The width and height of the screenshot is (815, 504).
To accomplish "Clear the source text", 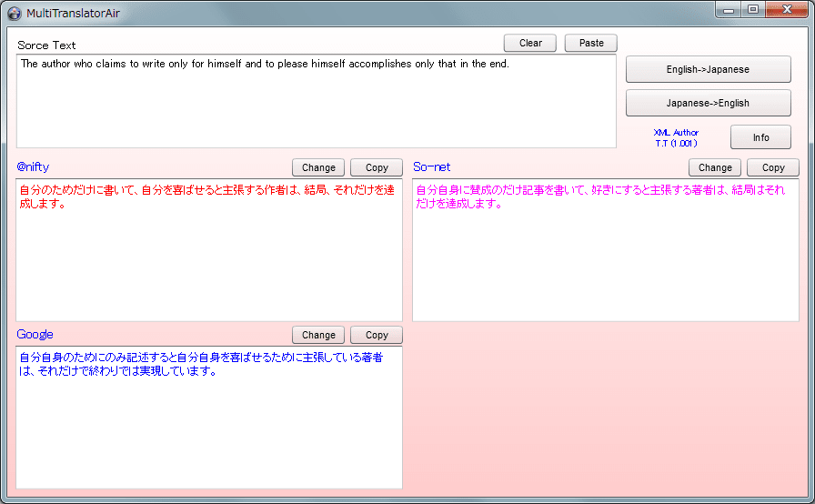I will click(530, 43).
